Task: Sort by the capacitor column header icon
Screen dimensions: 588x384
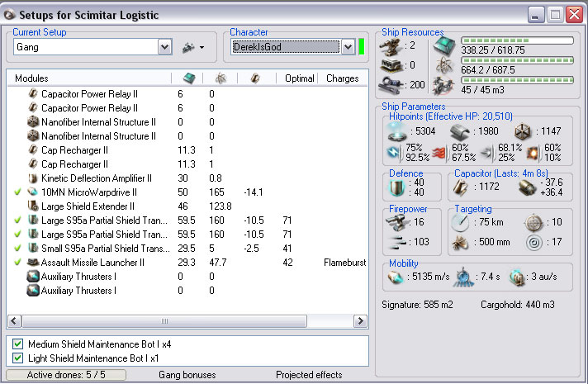Action: (x=255, y=78)
